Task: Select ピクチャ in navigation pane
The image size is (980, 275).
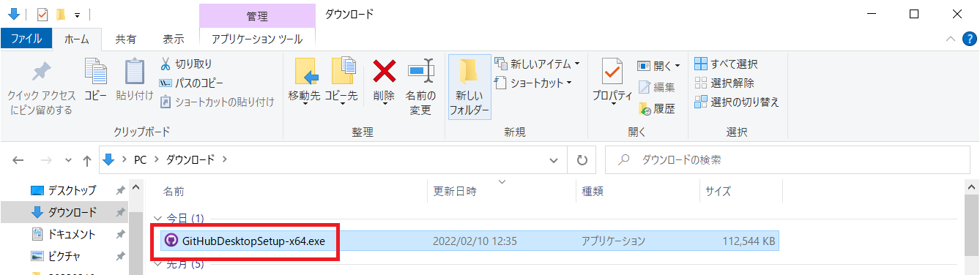Action: (x=64, y=257)
